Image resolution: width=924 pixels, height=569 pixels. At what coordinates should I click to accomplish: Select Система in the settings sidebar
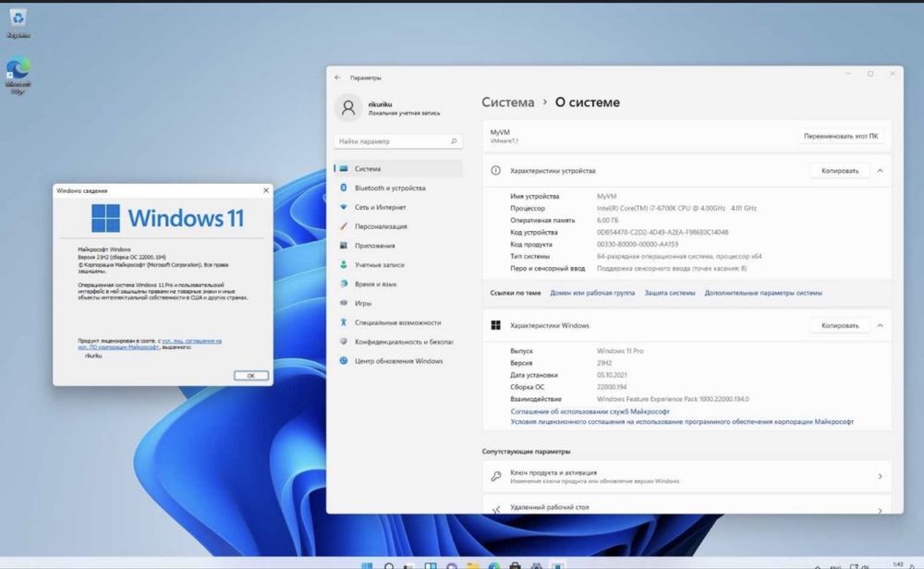pos(398,168)
